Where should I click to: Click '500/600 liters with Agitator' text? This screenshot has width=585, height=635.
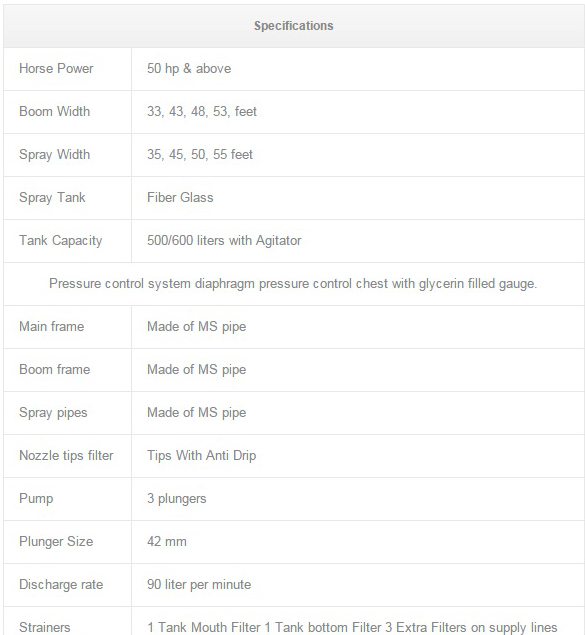click(x=224, y=241)
